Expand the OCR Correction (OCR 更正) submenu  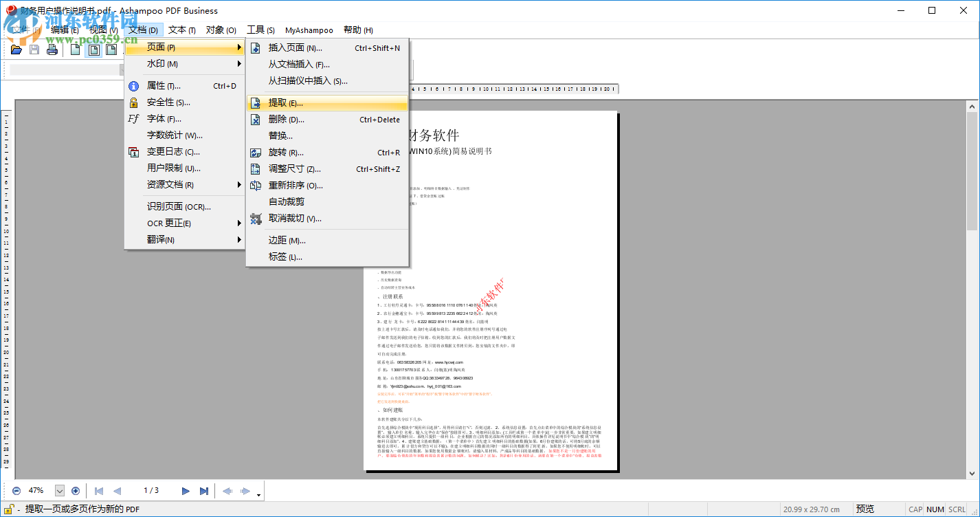(184, 223)
